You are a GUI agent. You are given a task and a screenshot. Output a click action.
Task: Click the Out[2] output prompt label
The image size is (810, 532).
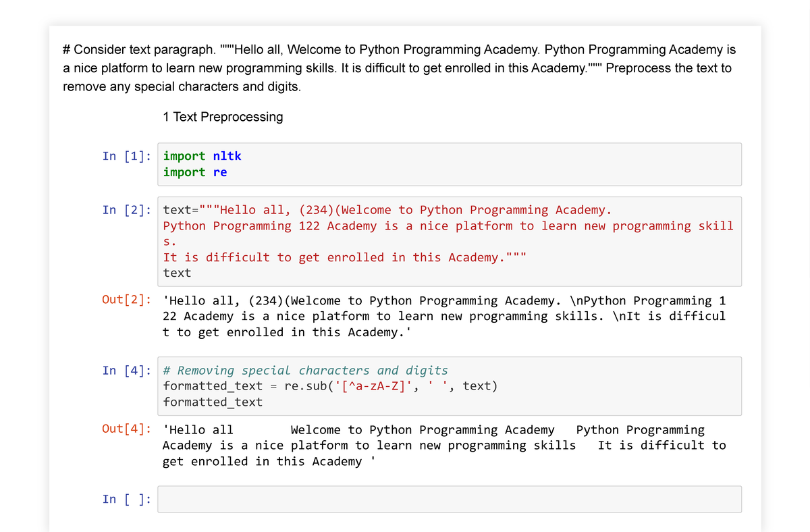(126, 300)
